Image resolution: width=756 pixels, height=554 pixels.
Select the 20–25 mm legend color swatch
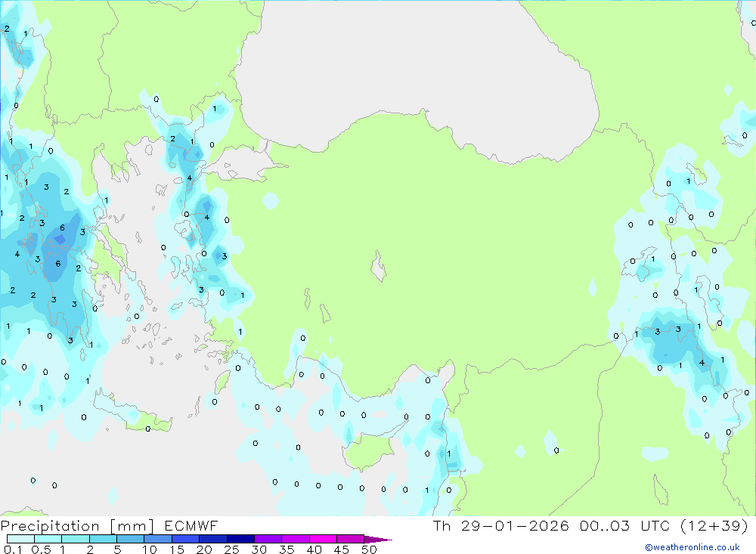pyautogui.click(x=213, y=539)
